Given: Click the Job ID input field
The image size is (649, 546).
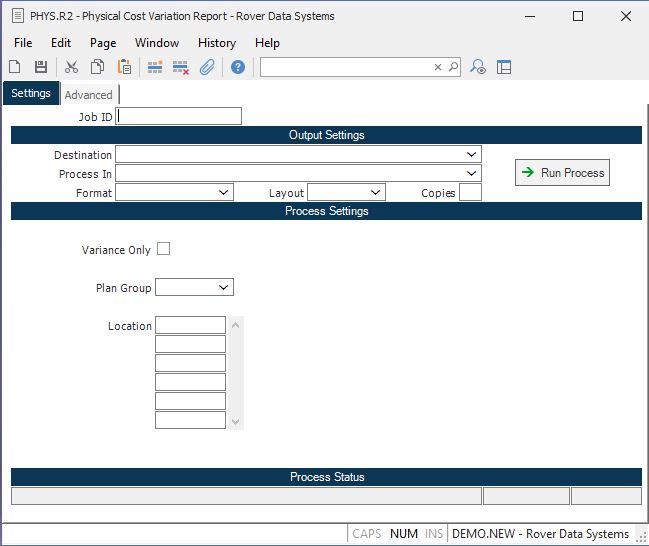Looking at the screenshot, I should [179, 116].
